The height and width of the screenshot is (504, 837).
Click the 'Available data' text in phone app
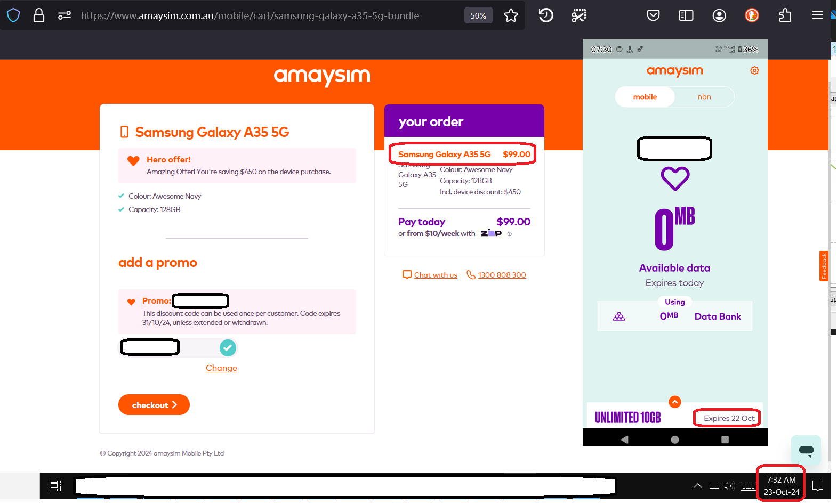(674, 267)
